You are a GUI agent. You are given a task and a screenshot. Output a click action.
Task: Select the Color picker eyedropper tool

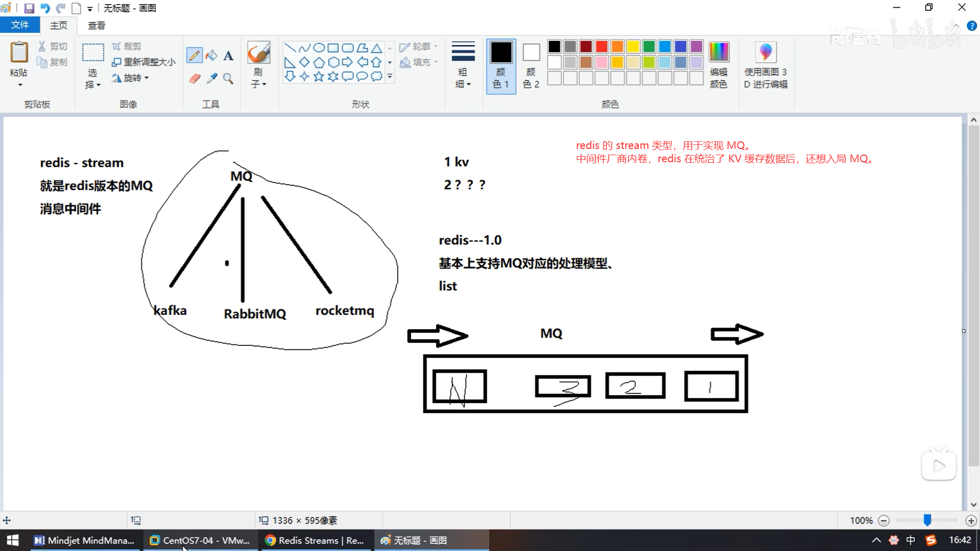click(x=211, y=78)
